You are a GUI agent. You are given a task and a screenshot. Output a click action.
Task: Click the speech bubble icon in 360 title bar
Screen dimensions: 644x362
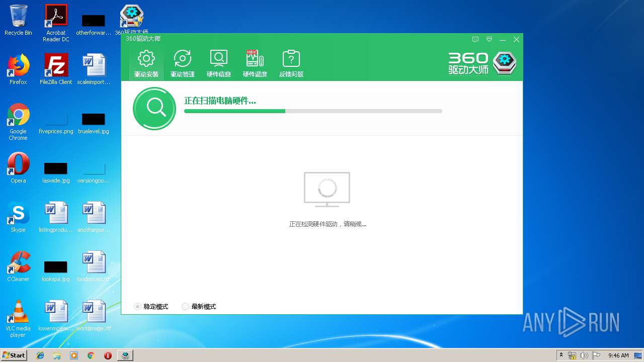click(475, 39)
